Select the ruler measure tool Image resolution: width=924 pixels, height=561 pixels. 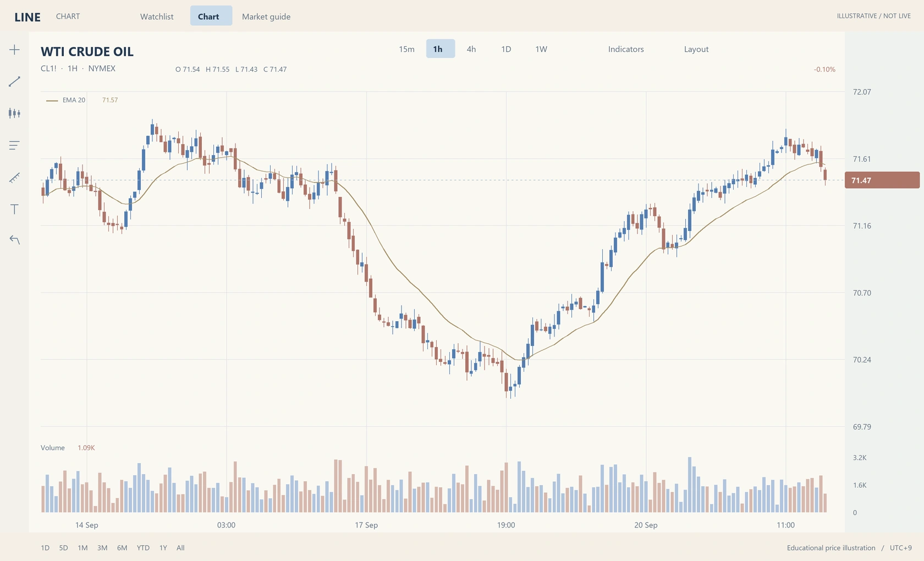click(x=14, y=177)
